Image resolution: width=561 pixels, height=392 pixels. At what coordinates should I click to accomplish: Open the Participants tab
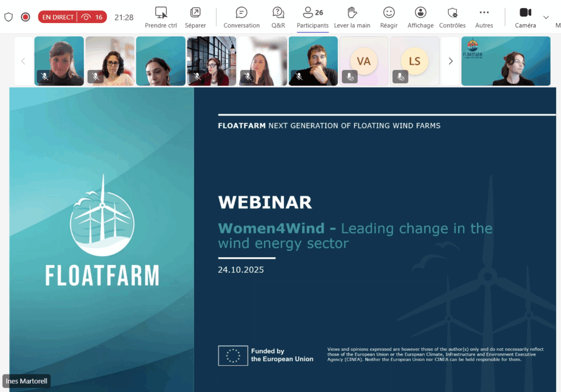[313, 17]
